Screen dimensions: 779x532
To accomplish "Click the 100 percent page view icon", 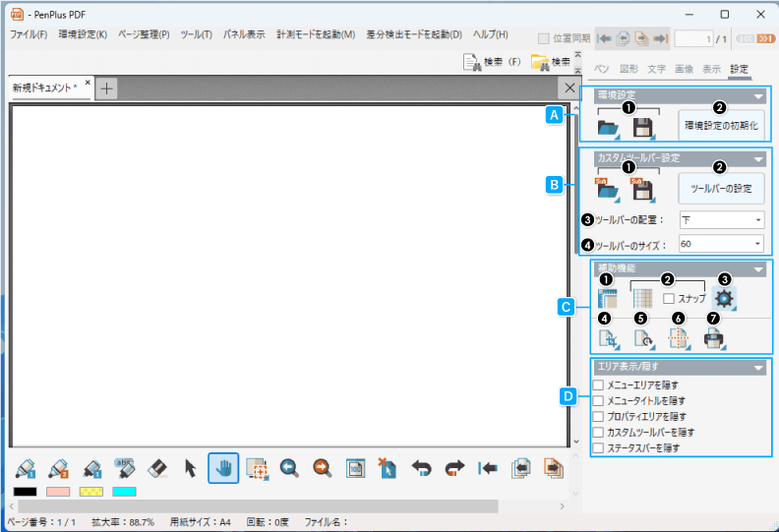I will point(355,468).
